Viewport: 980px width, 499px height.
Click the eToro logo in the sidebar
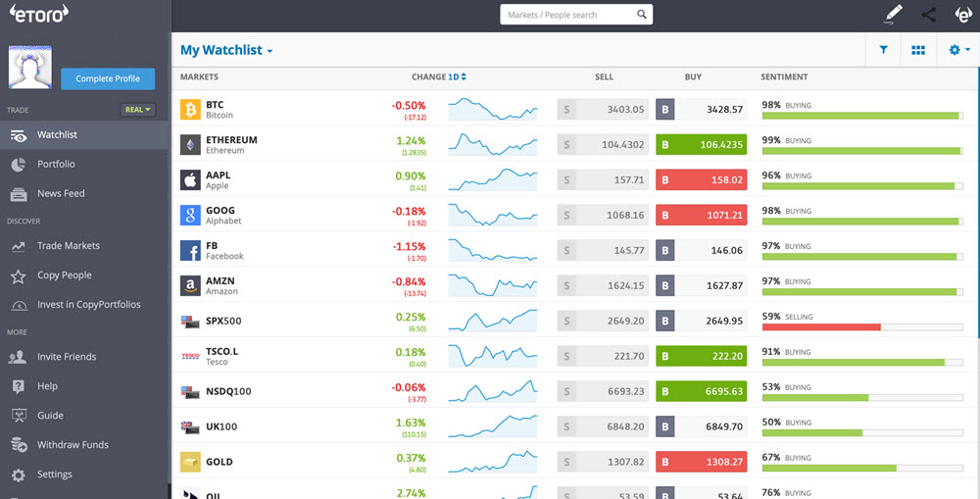tap(39, 14)
